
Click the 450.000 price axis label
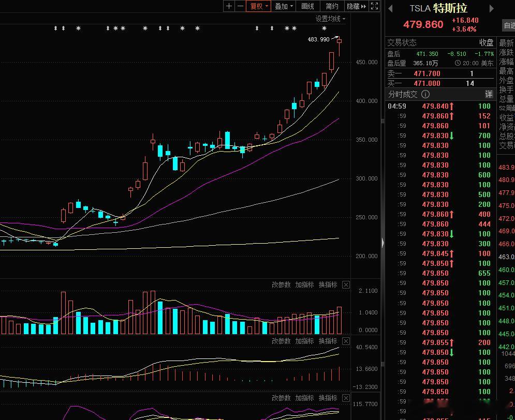point(366,62)
